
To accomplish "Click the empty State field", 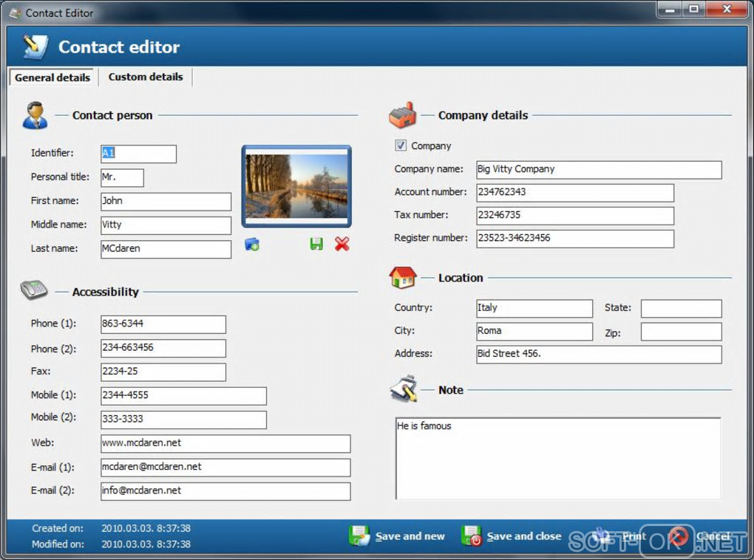I will pos(681,308).
